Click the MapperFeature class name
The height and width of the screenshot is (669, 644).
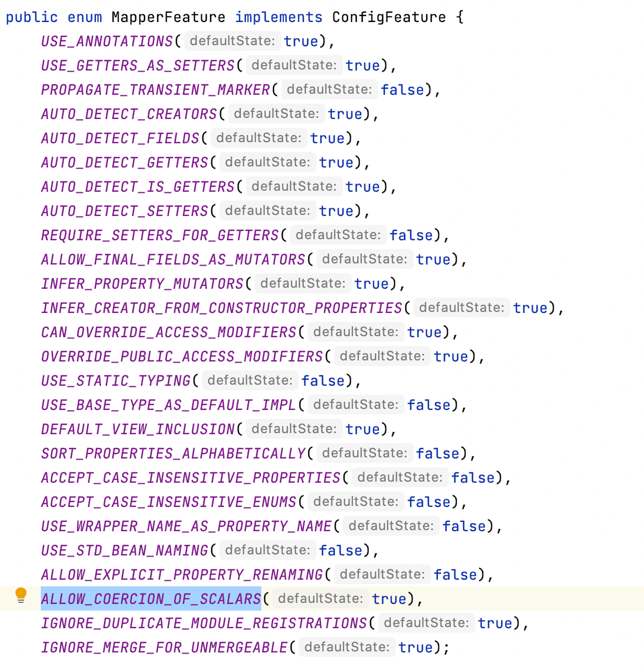[x=168, y=17]
